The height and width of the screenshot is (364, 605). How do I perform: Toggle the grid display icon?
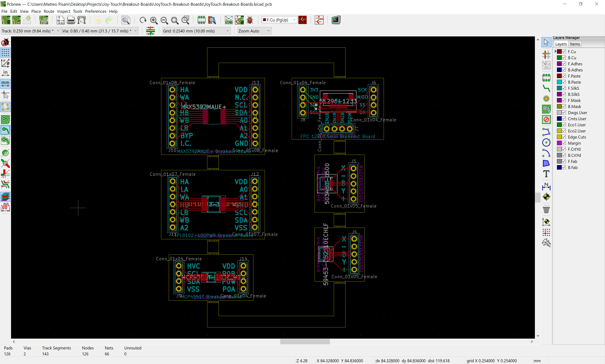click(x=5, y=53)
